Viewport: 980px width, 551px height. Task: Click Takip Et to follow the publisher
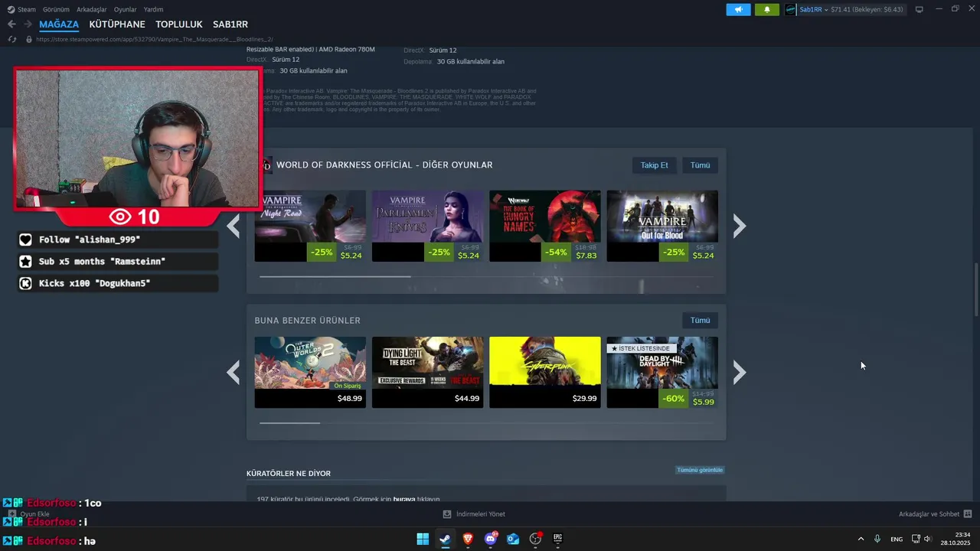click(x=654, y=165)
